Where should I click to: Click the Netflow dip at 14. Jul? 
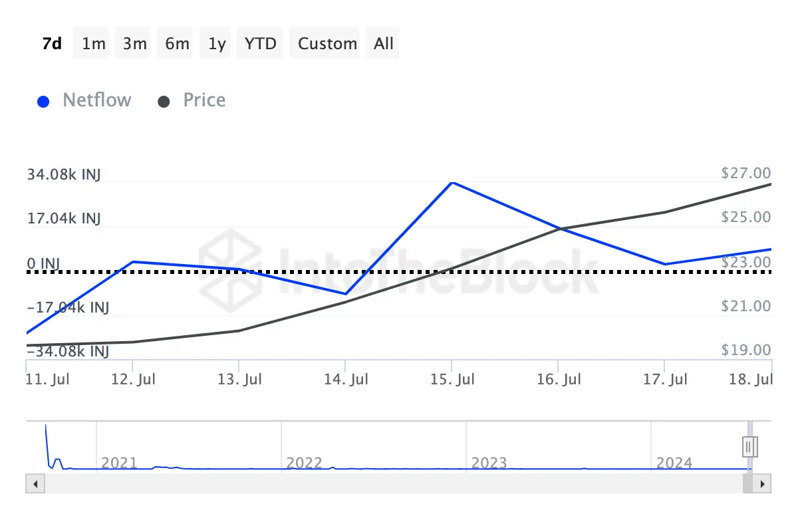[x=346, y=294]
